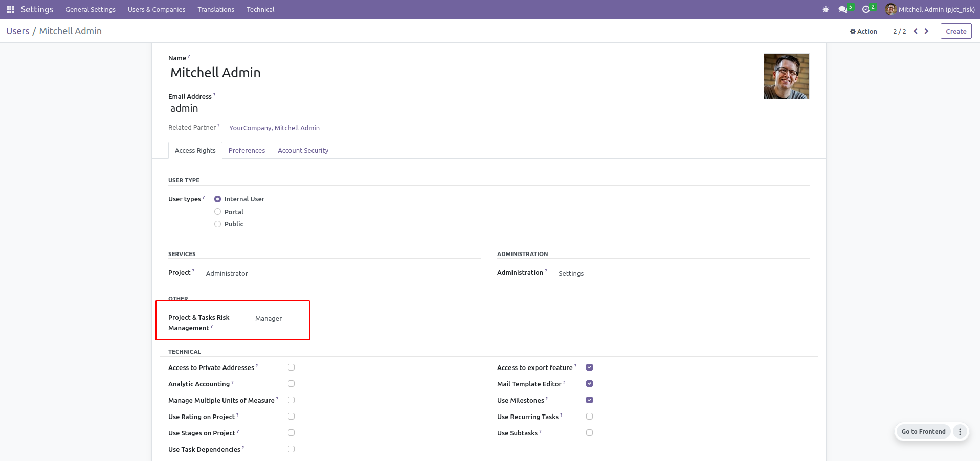The height and width of the screenshot is (461, 980).
Task: Click the Create button
Action: [955, 31]
